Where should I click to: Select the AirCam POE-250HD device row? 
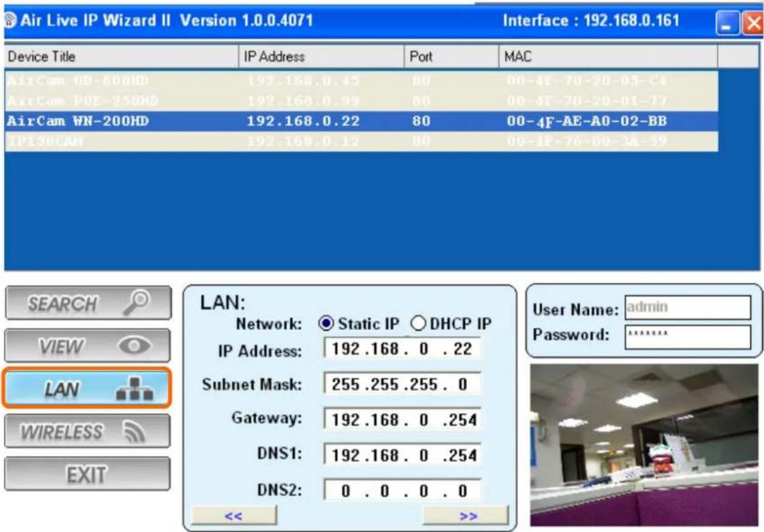pos(361,101)
